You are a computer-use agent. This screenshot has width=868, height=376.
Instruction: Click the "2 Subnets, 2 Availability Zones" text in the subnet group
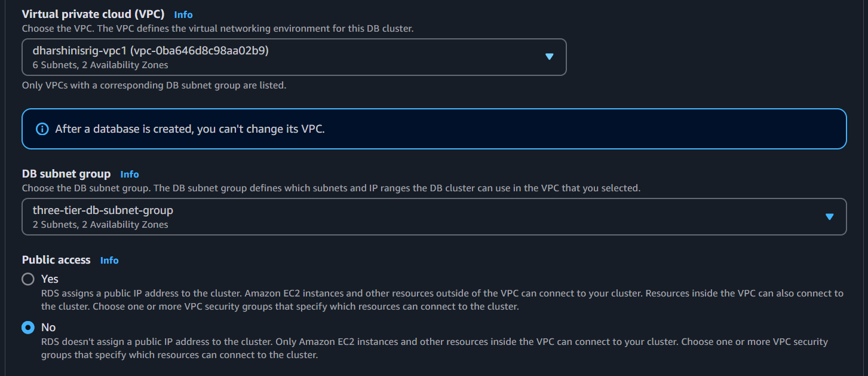tap(100, 225)
